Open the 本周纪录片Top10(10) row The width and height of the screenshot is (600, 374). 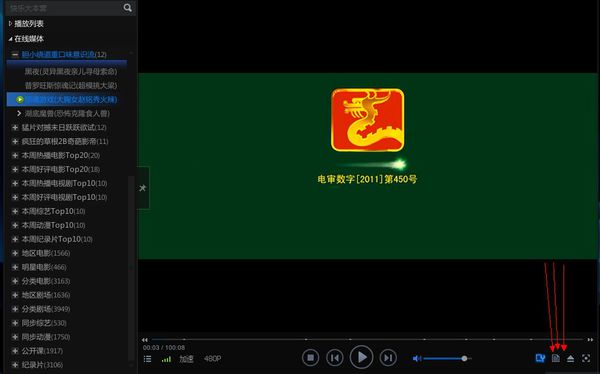click(x=57, y=239)
